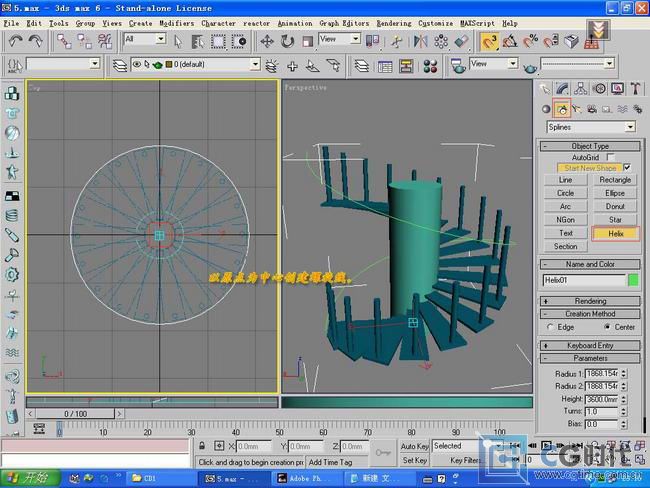Screen dimensions: 650x488
Task: Open the render viewport View dropdown
Action: [x=513, y=63]
